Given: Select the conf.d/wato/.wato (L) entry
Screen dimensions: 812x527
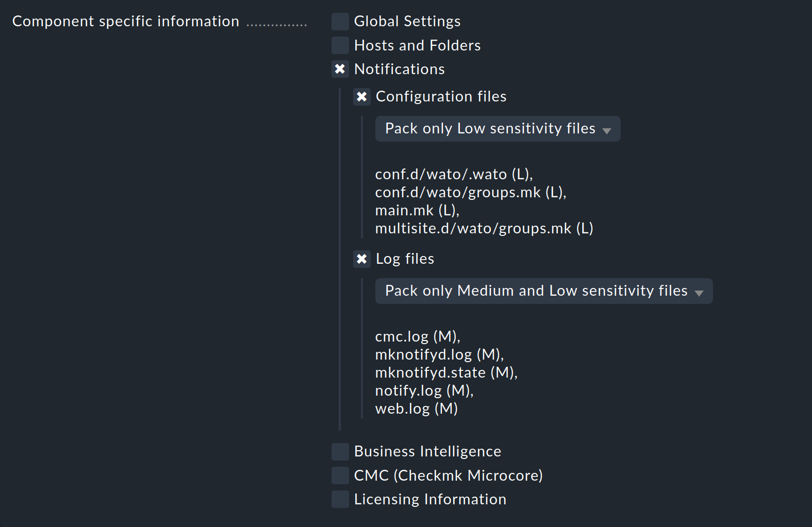Looking at the screenshot, I should 454,175.
